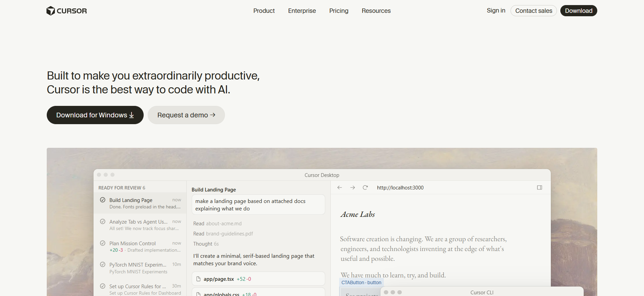
Task: Click Request a demo
Action: (186, 115)
